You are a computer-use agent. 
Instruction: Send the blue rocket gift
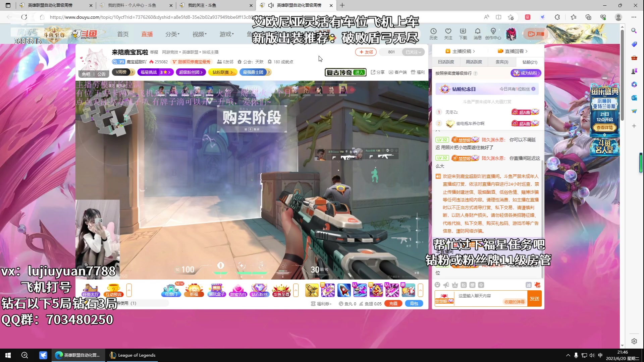pos(344,290)
